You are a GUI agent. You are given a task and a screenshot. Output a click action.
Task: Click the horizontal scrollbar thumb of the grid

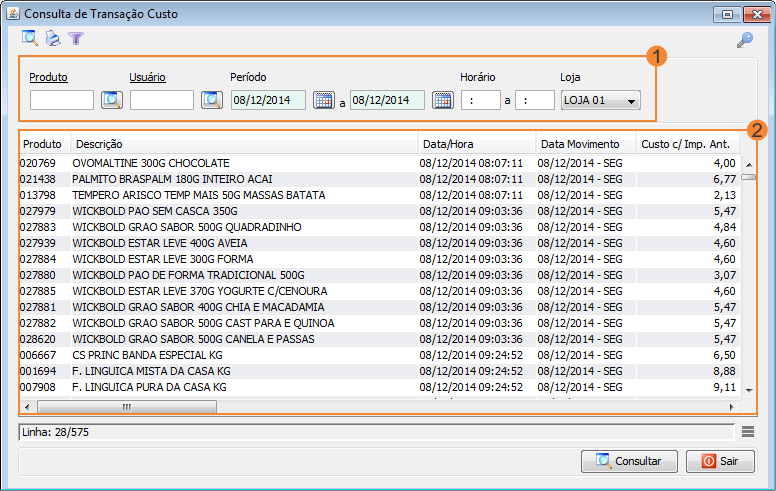coord(127,407)
